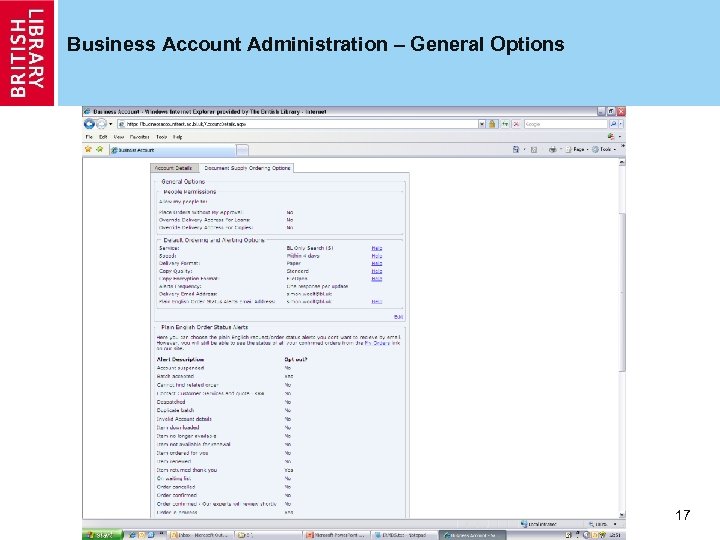
Task: Click the browser Forward arrow button
Action: coord(101,124)
